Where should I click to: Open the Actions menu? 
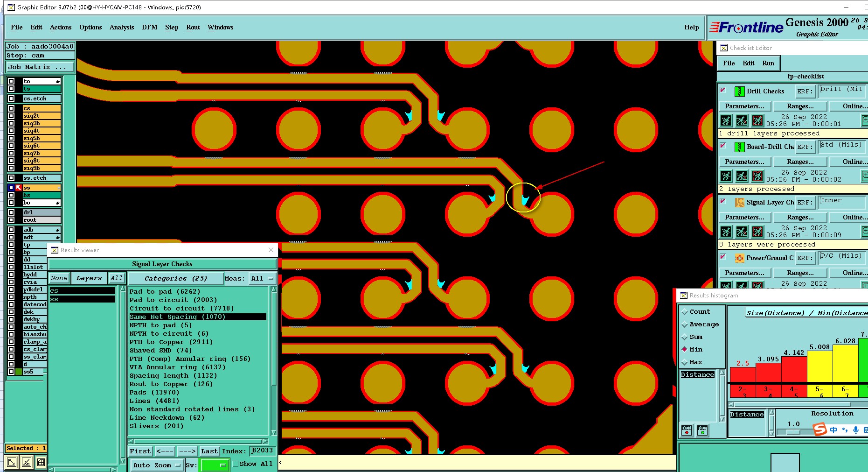pos(61,28)
